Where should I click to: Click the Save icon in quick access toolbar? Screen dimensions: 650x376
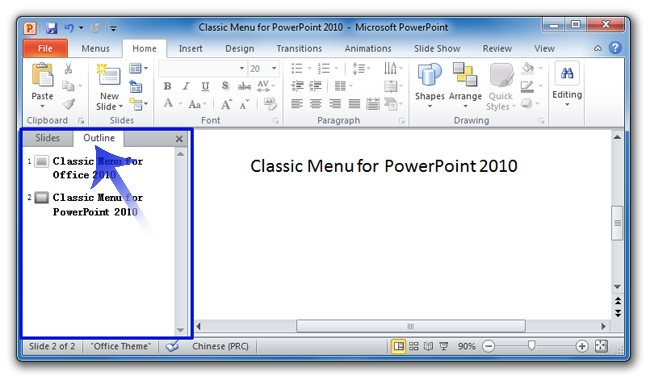51,28
